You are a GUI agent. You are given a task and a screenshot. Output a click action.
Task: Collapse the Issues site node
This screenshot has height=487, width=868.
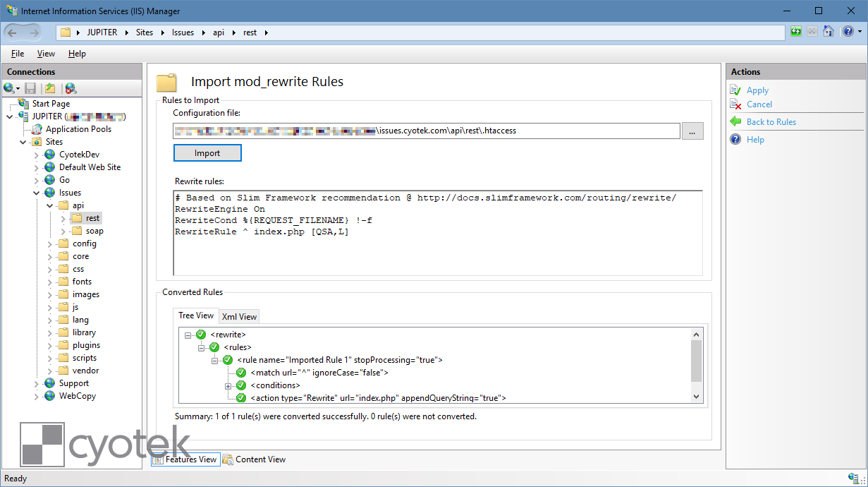pyautogui.click(x=37, y=193)
